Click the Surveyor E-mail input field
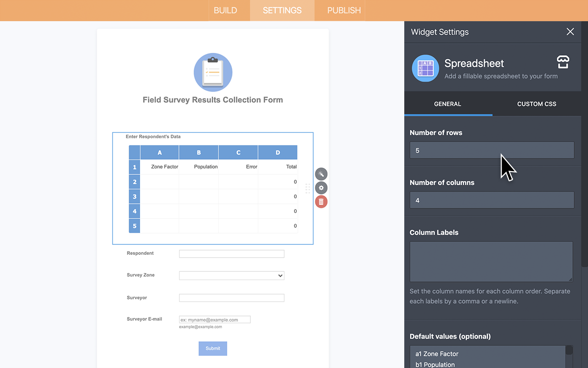Image resolution: width=588 pixels, height=368 pixels. [215, 320]
